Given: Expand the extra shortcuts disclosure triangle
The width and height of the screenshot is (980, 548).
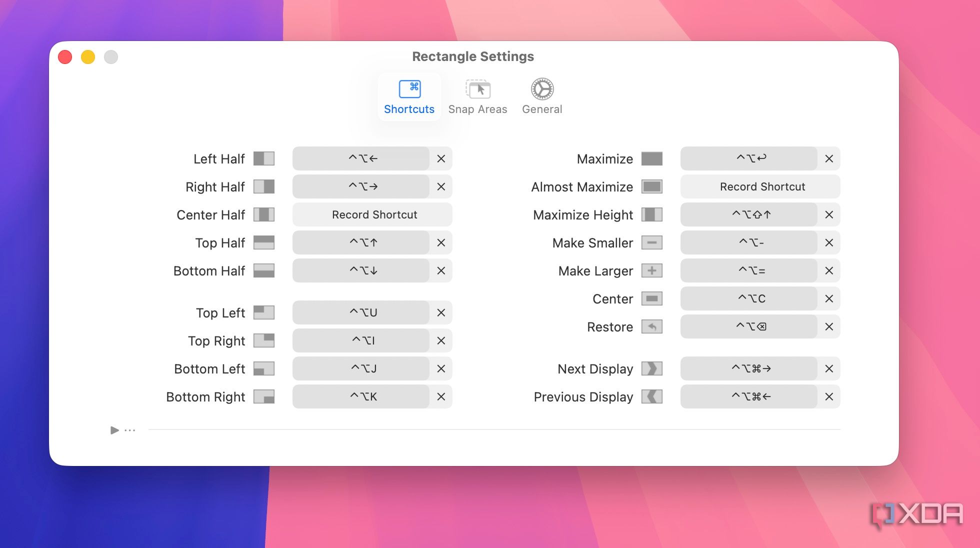Looking at the screenshot, I should 114,430.
